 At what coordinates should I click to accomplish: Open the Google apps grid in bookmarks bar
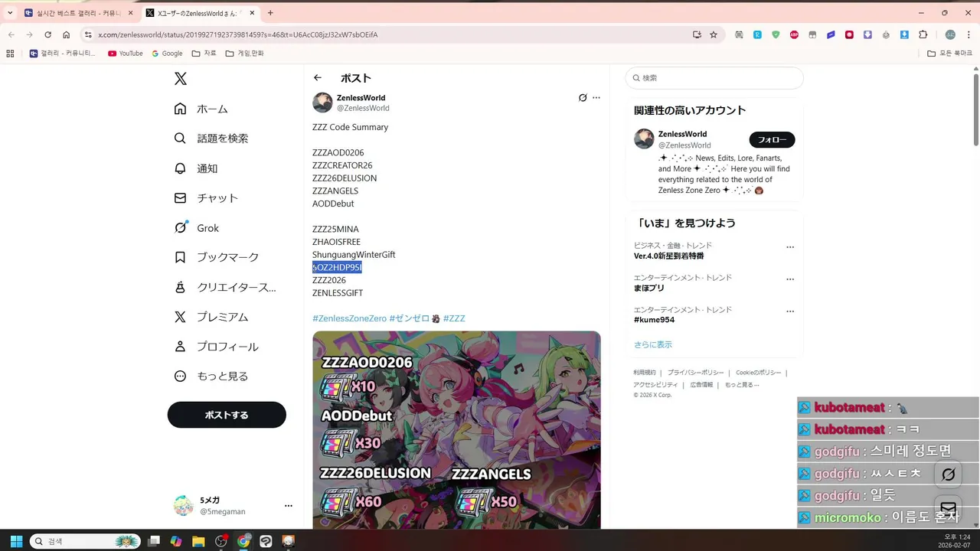coord(10,54)
